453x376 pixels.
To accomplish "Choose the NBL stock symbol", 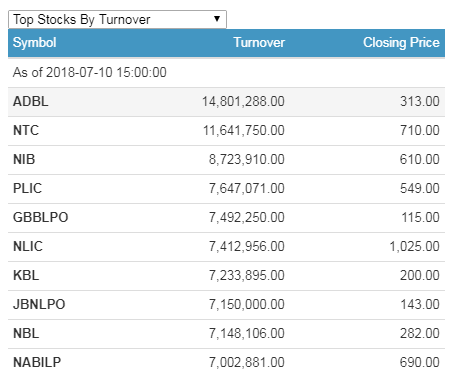I will [26, 333].
